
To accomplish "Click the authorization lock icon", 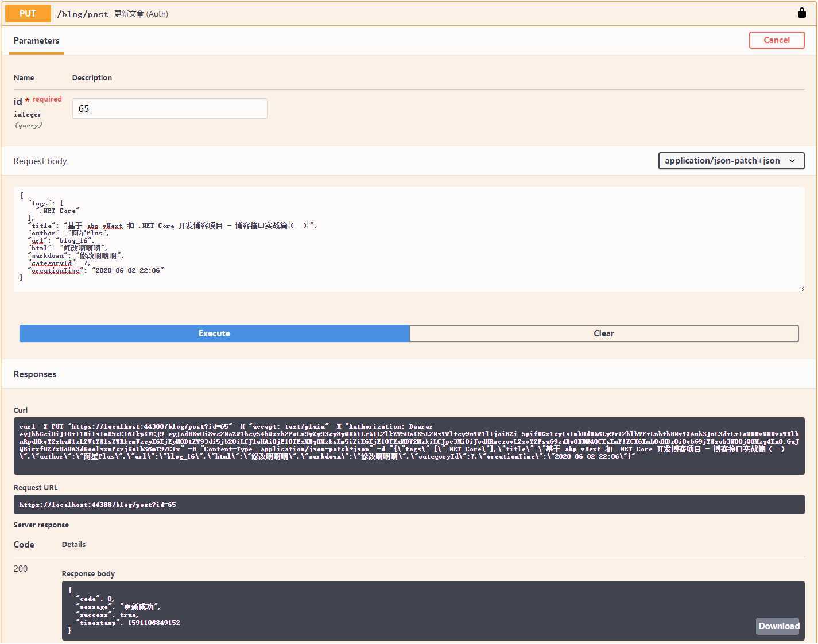I will coord(802,13).
